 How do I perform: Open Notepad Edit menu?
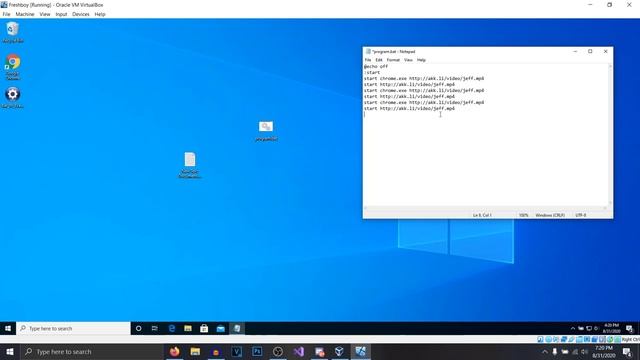[x=379, y=60]
